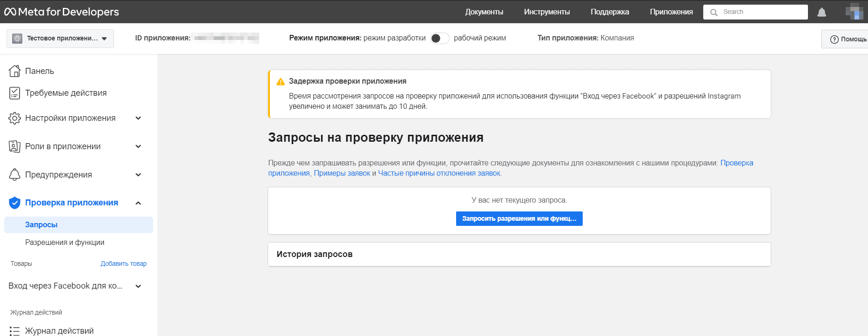Image resolution: width=868 pixels, height=336 pixels.
Task: Collapse Проверка приложения chevron
Action: [x=138, y=203]
